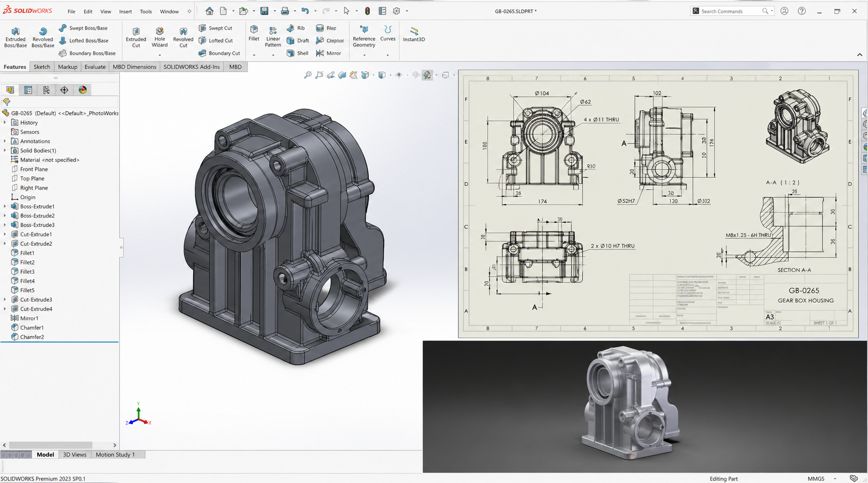Pin the menu bar with the pin icon
Image resolution: width=868 pixels, height=483 pixels.
point(189,11)
